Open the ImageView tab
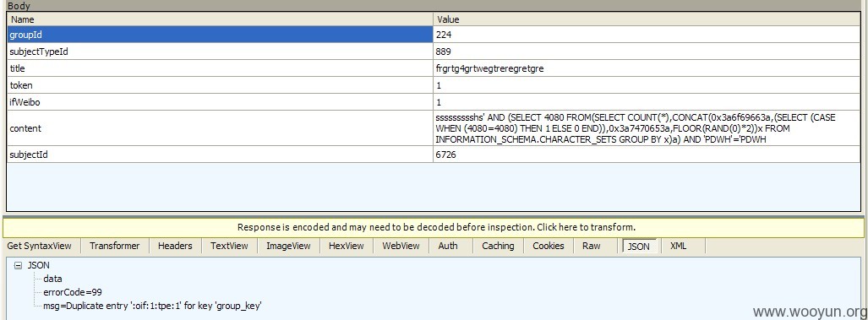The height and width of the screenshot is (320, 868). [288, 246]
